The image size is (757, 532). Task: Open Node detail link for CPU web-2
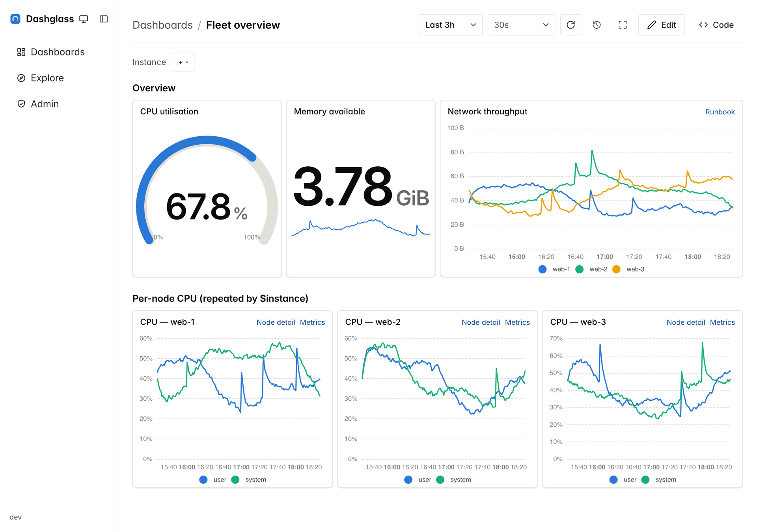[x=481, y=322]
